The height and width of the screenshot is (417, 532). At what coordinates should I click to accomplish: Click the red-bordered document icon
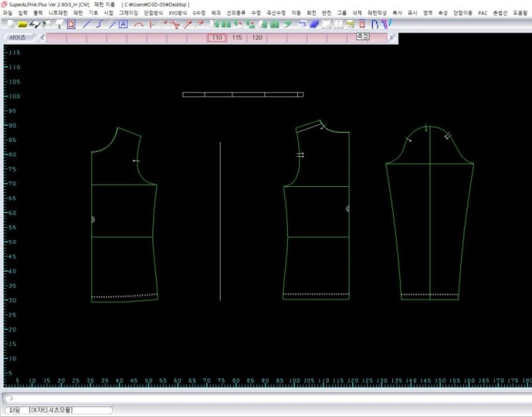pyautogui.click(x=70, y=24)
